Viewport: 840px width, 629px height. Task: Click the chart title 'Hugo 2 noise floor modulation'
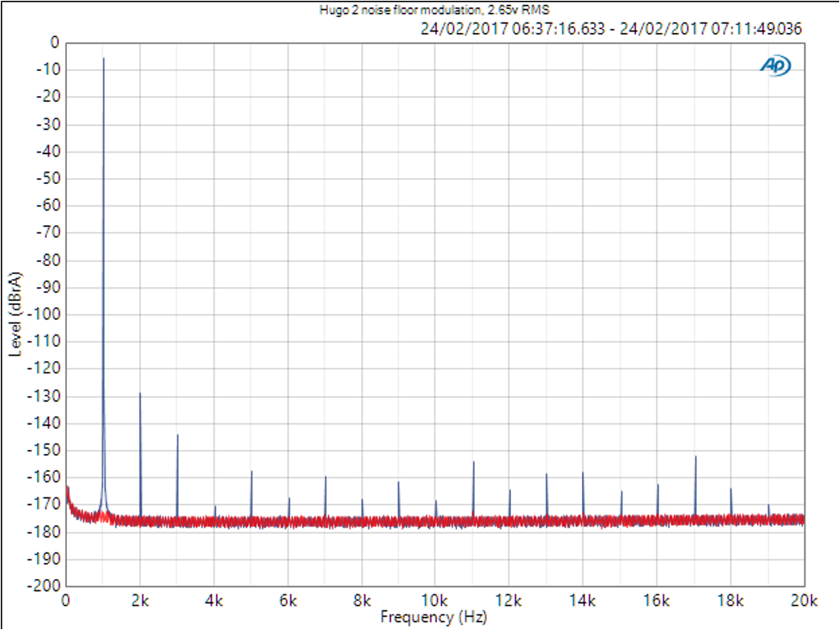pos(400,10)
